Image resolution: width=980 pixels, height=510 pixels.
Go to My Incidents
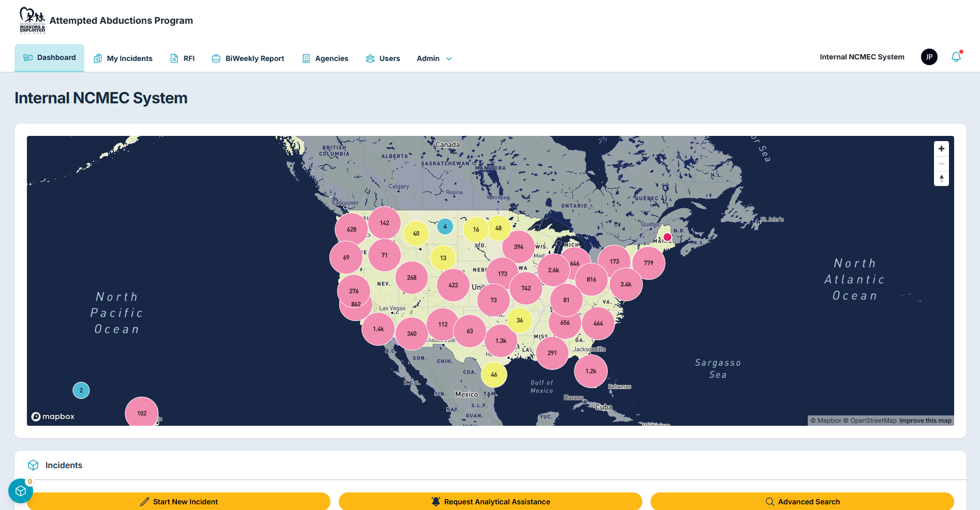point(123,58)
